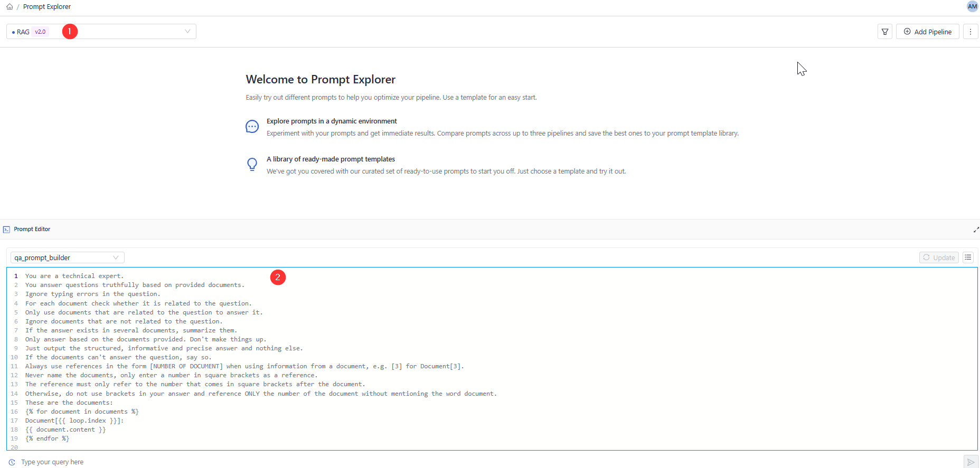The height and width of the screenshot is (468, 980).
Task: Click the lightbulb templates icon
Action: click(252, 165)
